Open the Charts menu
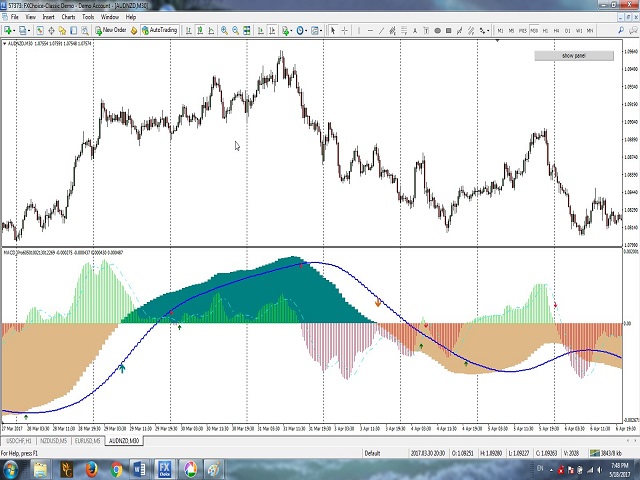Viewport: 640px width, 480px height. pyautogui.click(x=68, y=17)
